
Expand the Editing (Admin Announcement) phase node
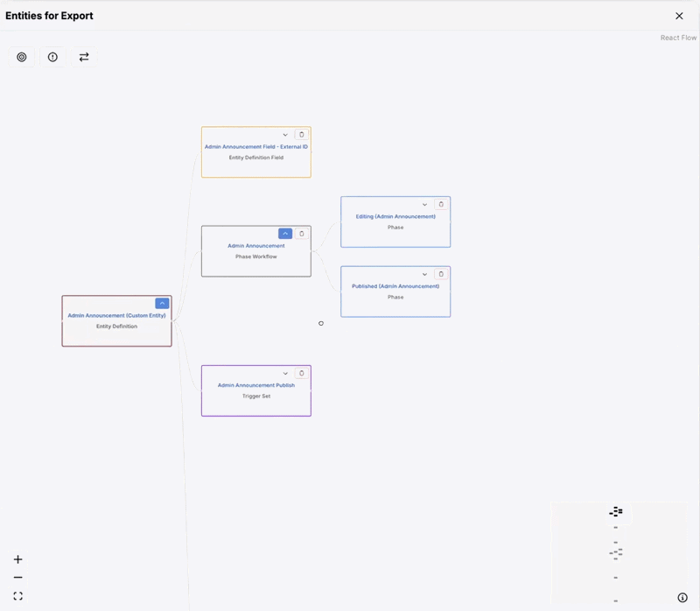(425, 205)
